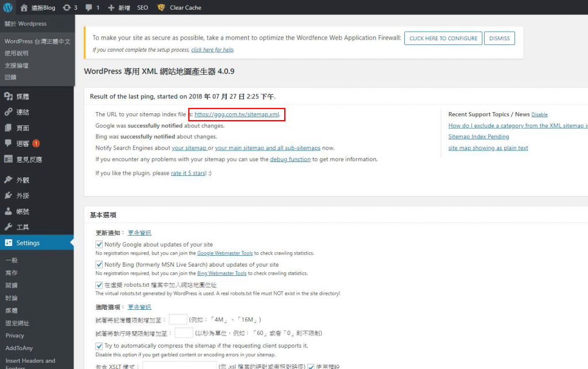Open the 媒體 media icon in sidebar
Screen dimensions: 588x369
(8, 97)
